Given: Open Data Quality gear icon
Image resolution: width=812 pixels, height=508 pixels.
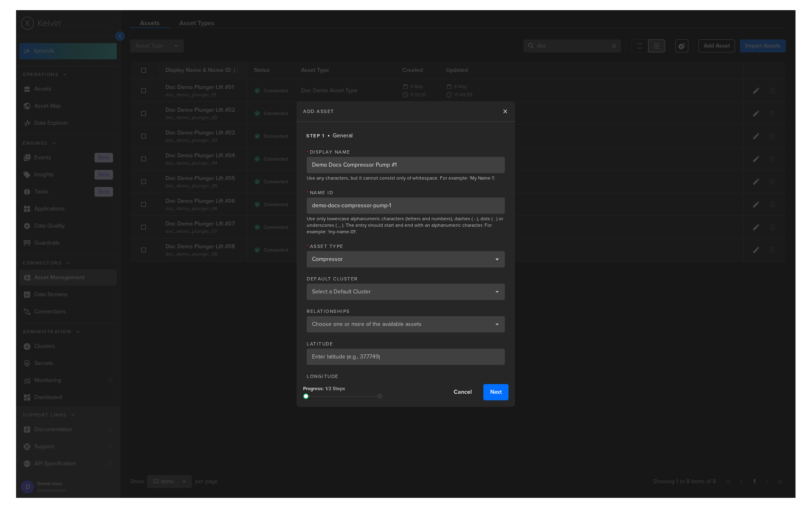Looking at the screenshot, I should (x=27, y=226).
